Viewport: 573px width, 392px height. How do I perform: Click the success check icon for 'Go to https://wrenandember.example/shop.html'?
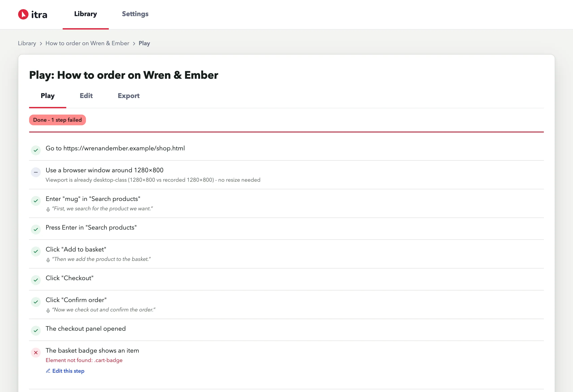click(x=36, y=150)
